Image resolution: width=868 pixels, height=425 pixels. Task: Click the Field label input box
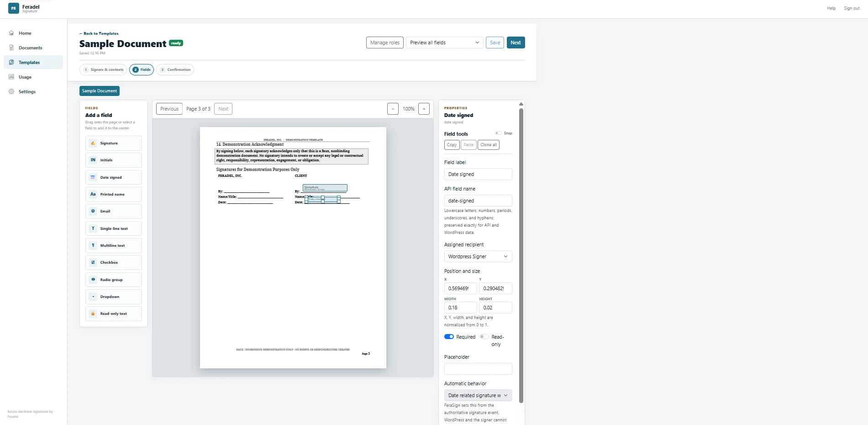pyautogui.click(x=478, y=174)
